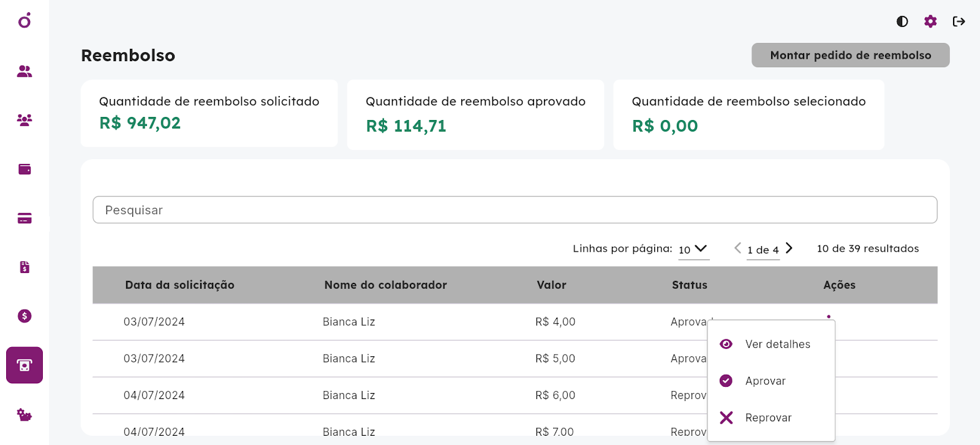The height and width of the screenshot is (445, 980).
Task: Open the card sidebar icon
Action: (x=24, y=219)
